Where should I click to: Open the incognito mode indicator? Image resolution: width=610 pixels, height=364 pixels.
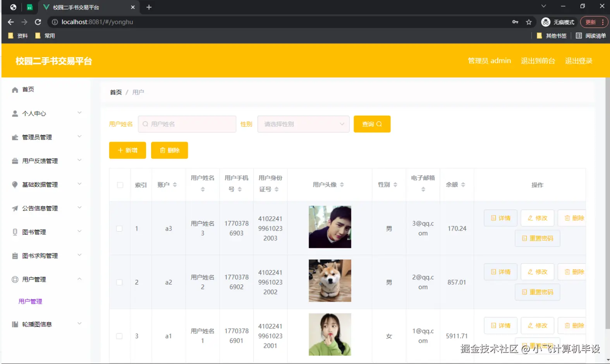pyautogui.click(x=558, y=22)
